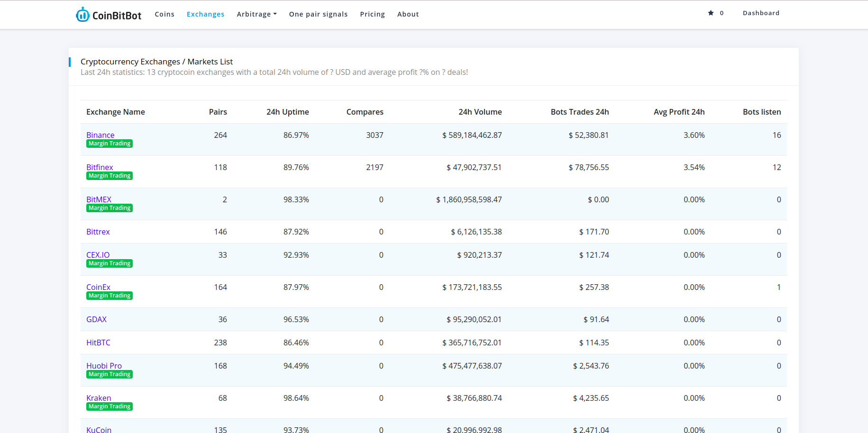Go to the Pricing page

[372, 14]
